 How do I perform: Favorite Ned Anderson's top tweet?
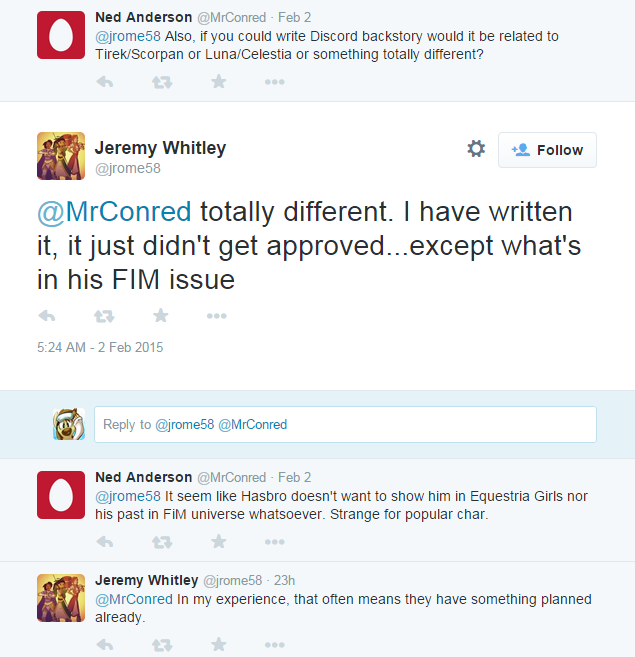(x=218, y=82)
